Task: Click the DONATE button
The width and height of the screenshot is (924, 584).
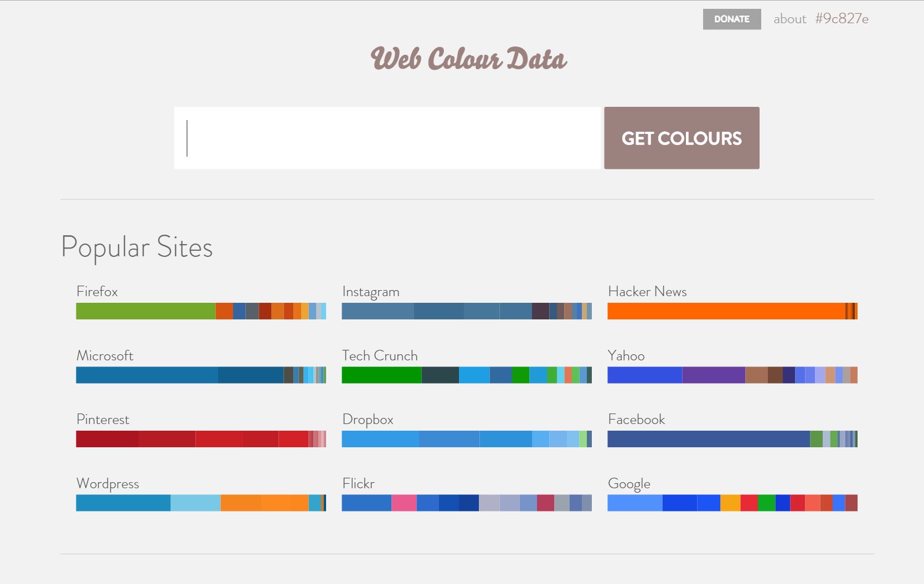Action: [731, 19]
